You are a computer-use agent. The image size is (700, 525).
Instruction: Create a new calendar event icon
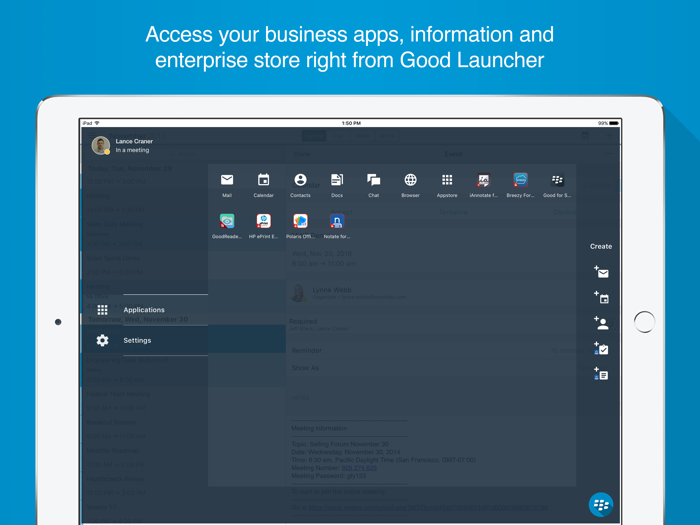tap(601, 297)
